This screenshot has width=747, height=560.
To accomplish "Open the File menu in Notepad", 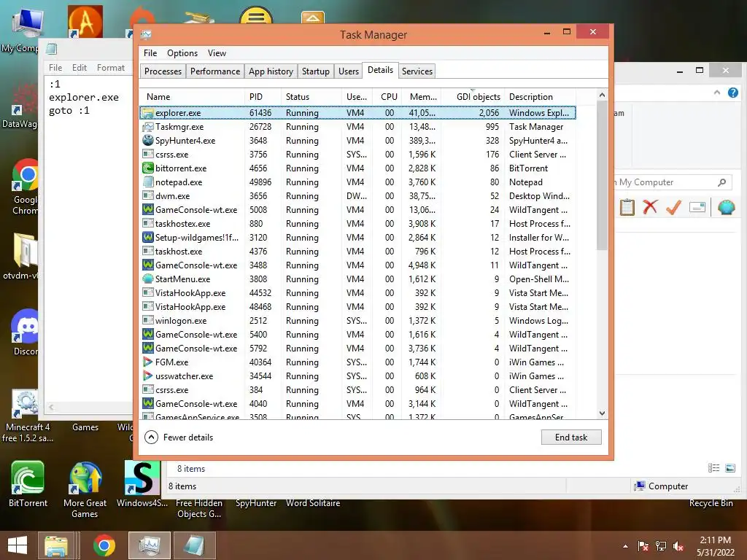I will pos(55,68).
